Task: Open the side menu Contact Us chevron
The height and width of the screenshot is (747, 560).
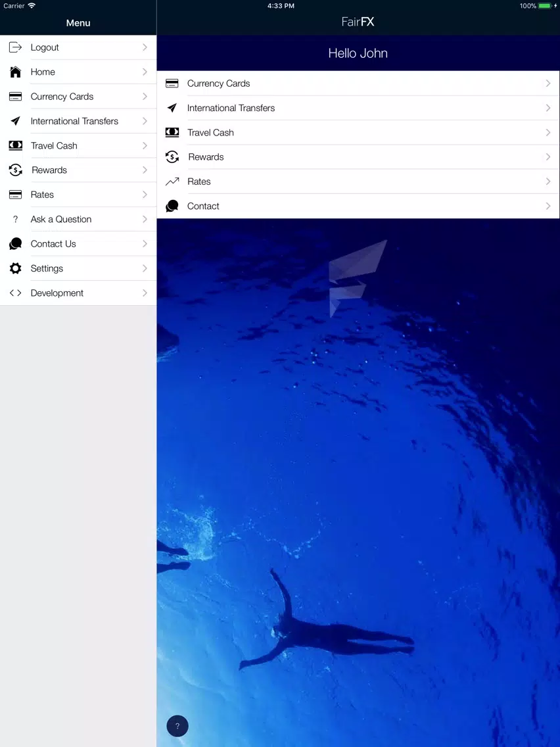Action: 145,243
